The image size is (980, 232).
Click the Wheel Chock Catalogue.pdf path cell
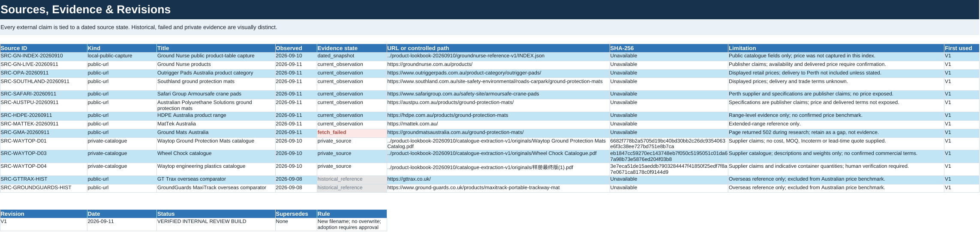[x=498, y=156]
